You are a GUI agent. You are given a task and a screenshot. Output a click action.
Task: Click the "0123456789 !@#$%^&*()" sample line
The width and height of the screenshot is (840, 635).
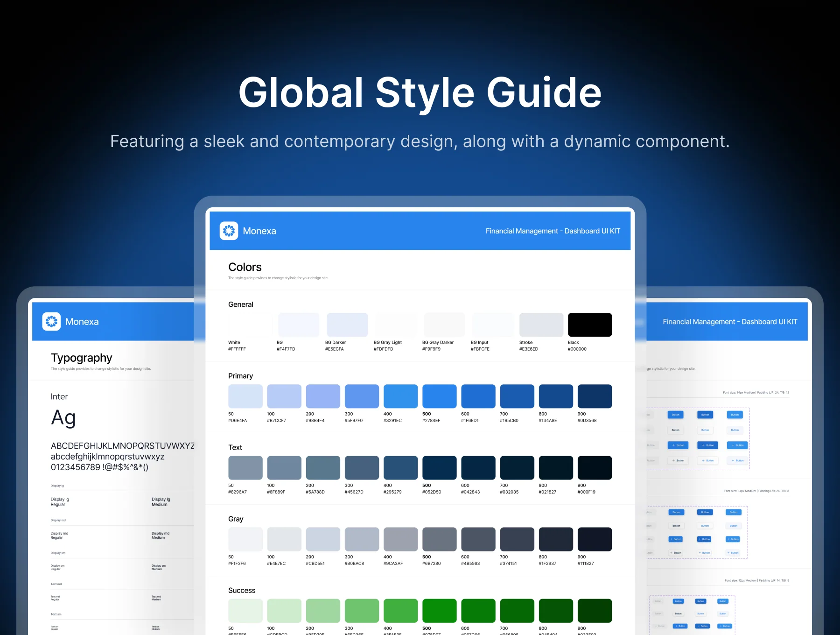(x=99, y=467)
